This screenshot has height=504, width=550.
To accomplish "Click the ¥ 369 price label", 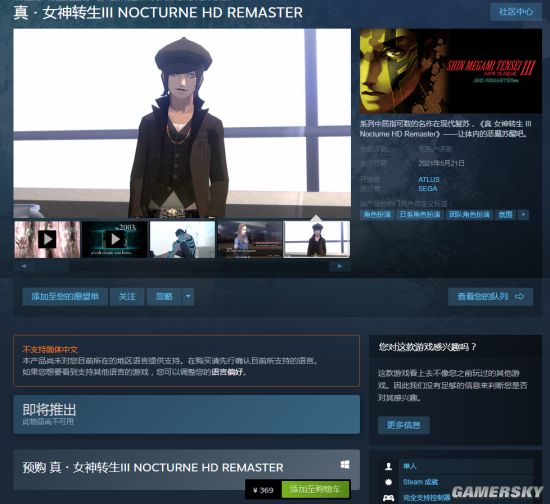I will (263, 490).
